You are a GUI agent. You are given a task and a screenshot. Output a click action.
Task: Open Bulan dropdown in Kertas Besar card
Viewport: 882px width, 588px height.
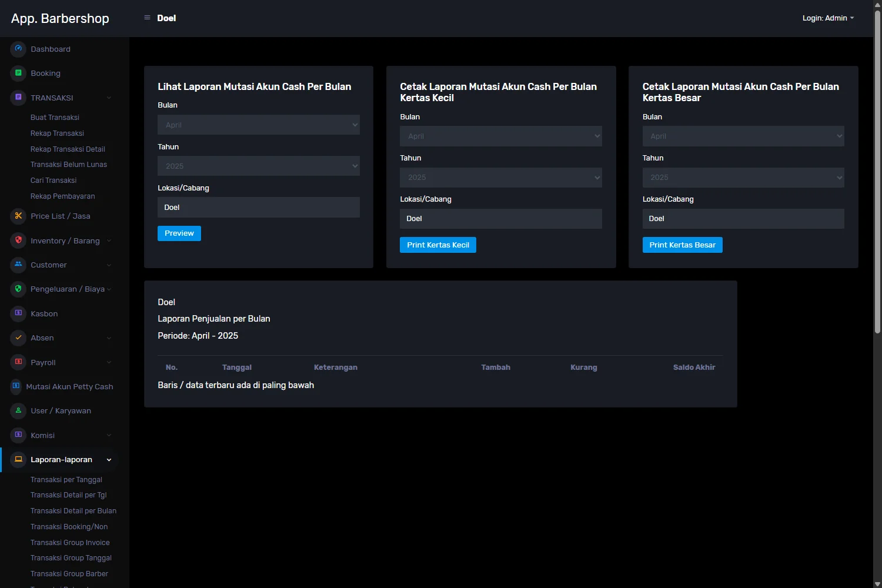click(x=743, y=136)
